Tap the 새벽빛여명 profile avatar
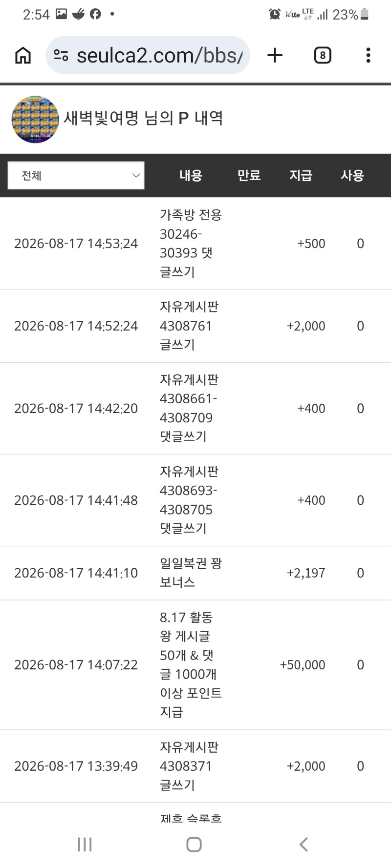This screenshot has height=868, width=391. point(35,119)
